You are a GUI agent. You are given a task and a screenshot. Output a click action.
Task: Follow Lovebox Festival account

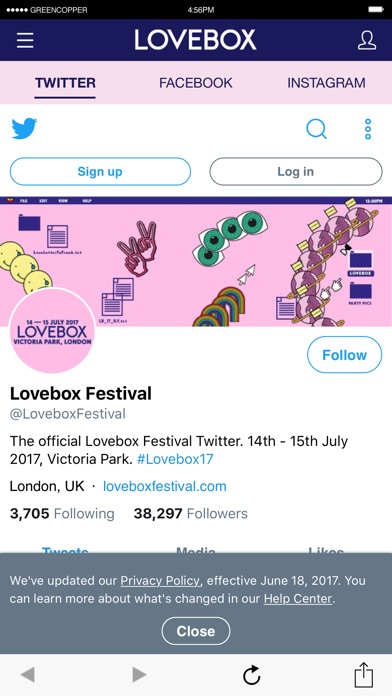344,355
